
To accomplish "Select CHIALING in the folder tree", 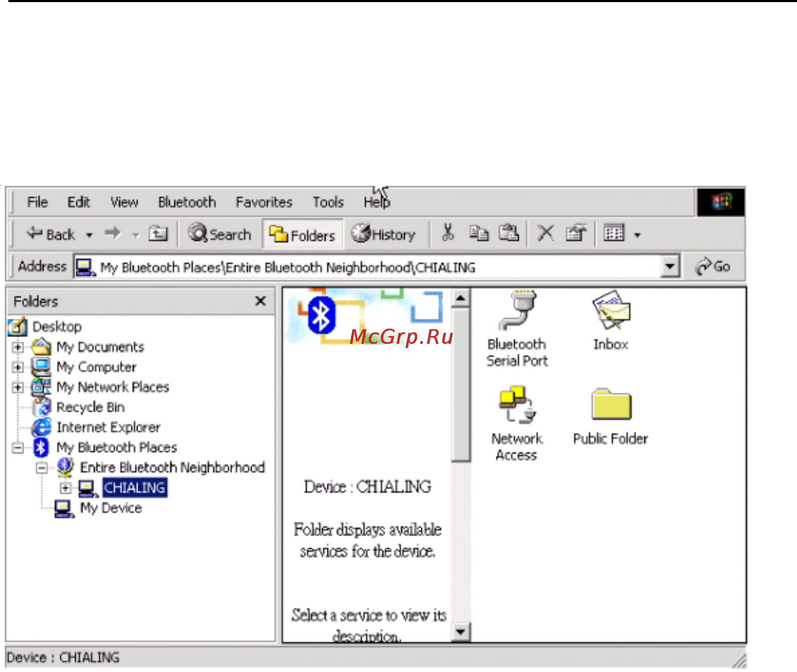I will [x=135, y=488].
